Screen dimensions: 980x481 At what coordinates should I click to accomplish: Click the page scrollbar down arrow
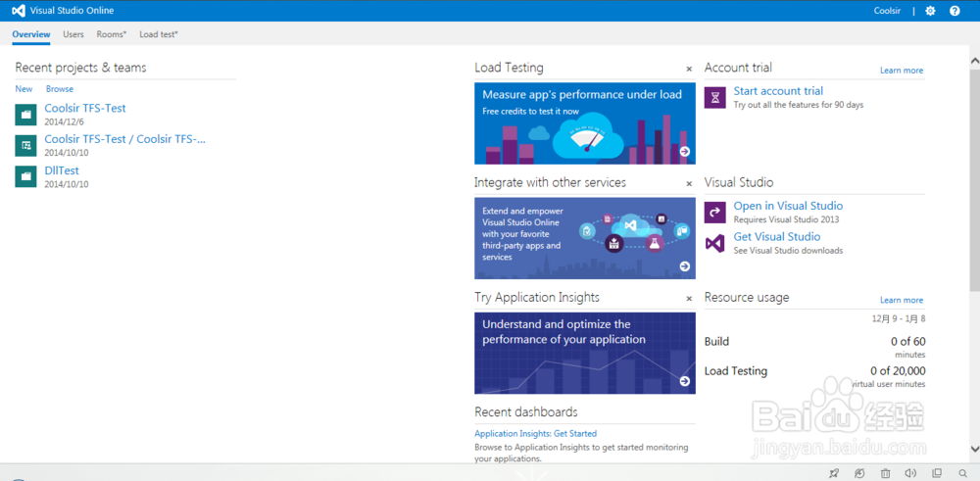(x=974, y=449)
